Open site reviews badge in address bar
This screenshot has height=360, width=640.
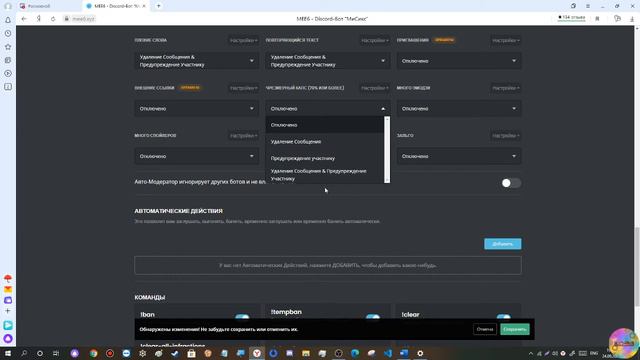571,18
